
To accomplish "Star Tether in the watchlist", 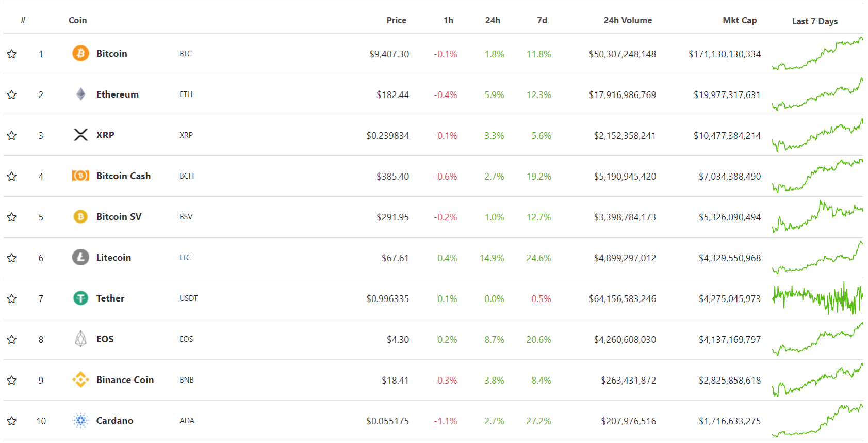I will [12, 298].
